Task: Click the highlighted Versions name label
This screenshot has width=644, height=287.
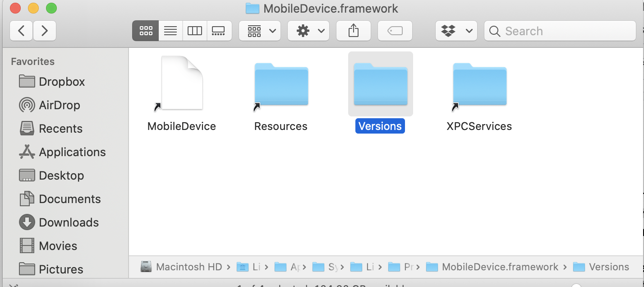Action: pyautogui.click(x=380, y=126)
